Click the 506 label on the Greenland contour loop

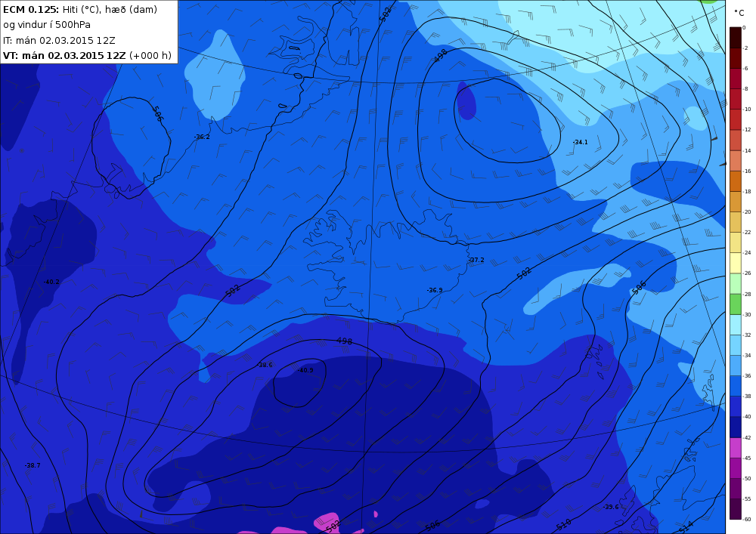coord(157,113)
